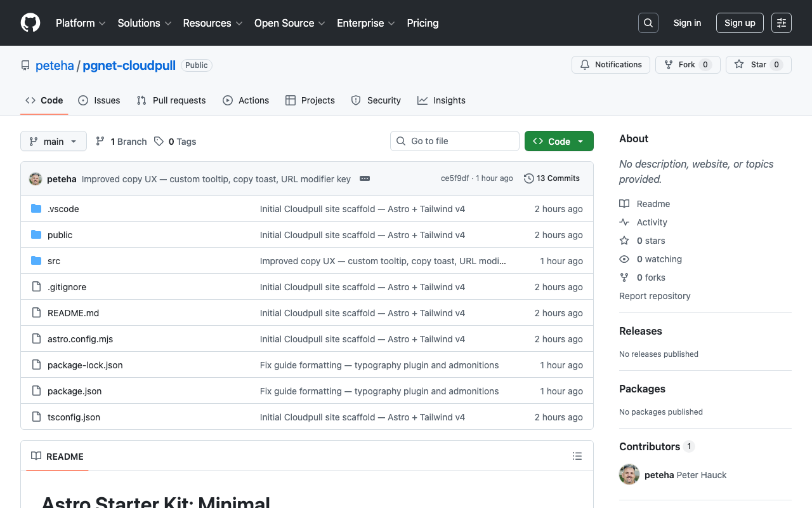Expand the truncated commit message ellipsis

pyautogui.click(x=365, y=178)
